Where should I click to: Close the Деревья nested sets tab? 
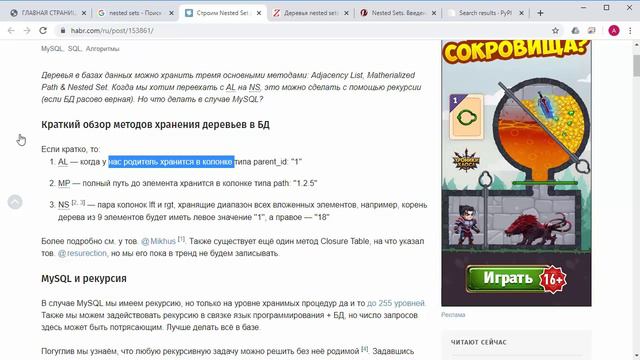(346, 13)
